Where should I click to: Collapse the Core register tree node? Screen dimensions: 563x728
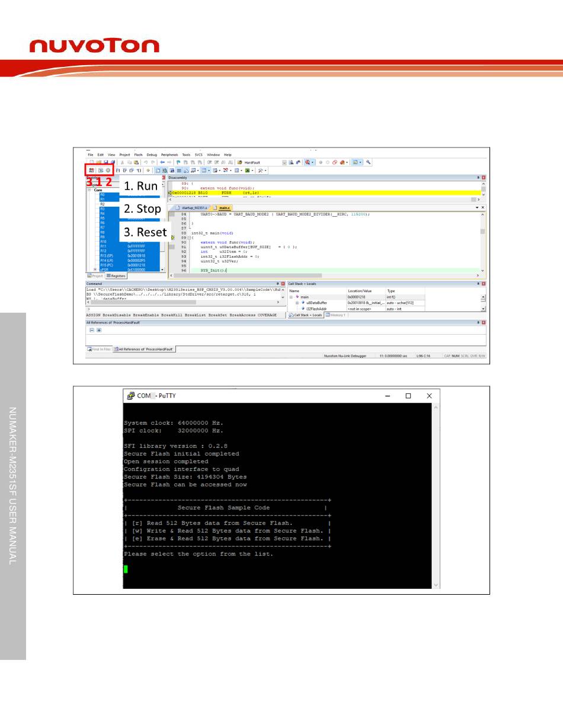point(89,190)
